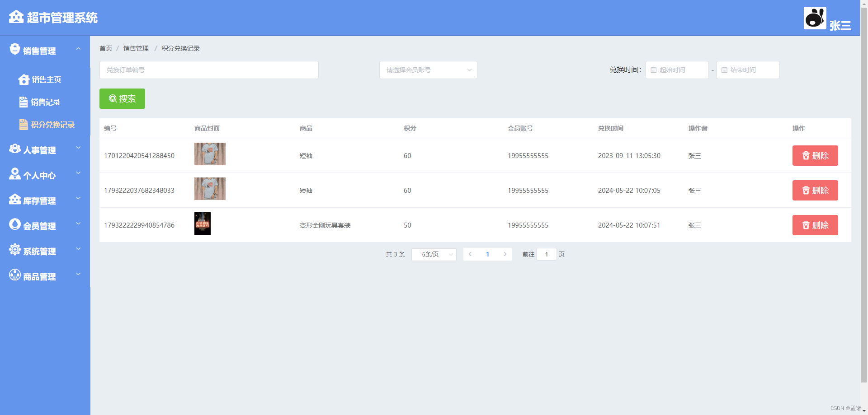Click the 系统管理 gear icon
Viewport: 868px width, 415px height.
click(15, 249)
